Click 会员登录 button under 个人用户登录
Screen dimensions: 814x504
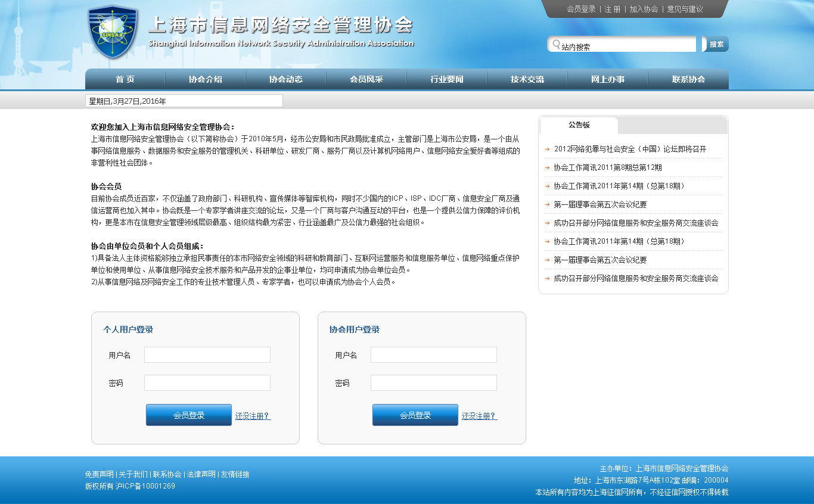[x=189, y=415]
